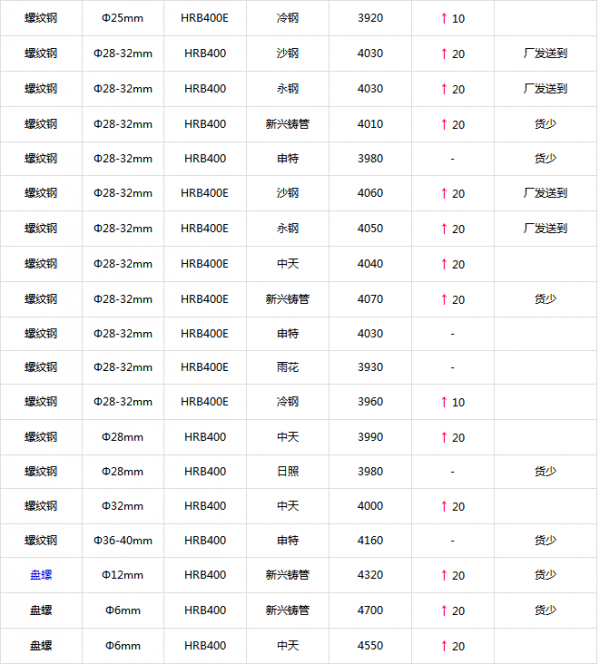Select price cell 3930

tap(370, 367)
